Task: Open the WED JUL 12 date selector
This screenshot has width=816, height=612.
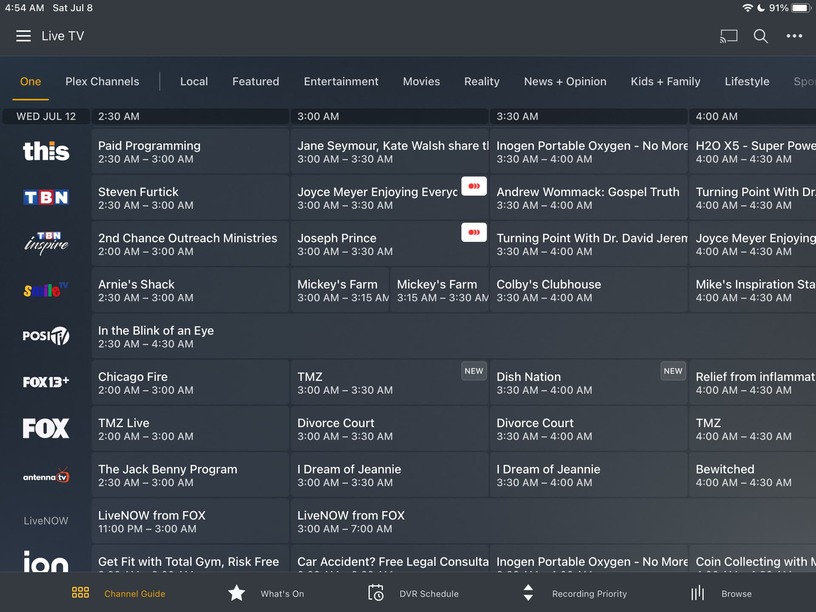Action: click(46, 117)
